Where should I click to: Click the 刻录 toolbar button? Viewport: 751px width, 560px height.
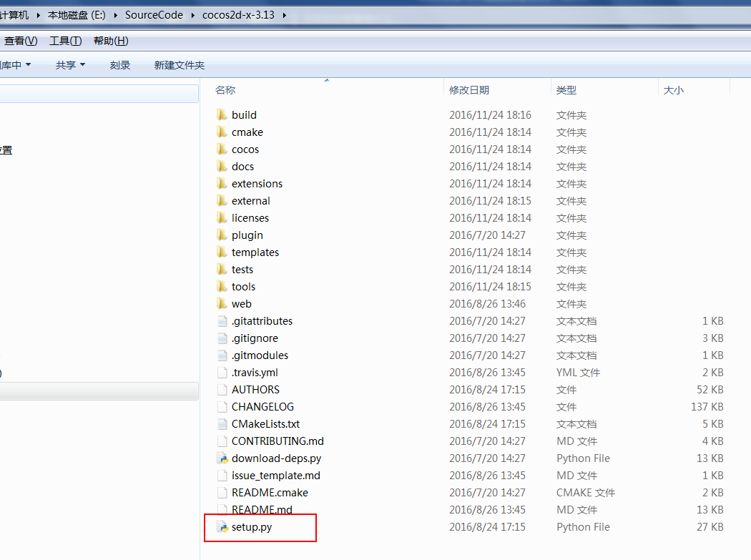pos(119,64)
